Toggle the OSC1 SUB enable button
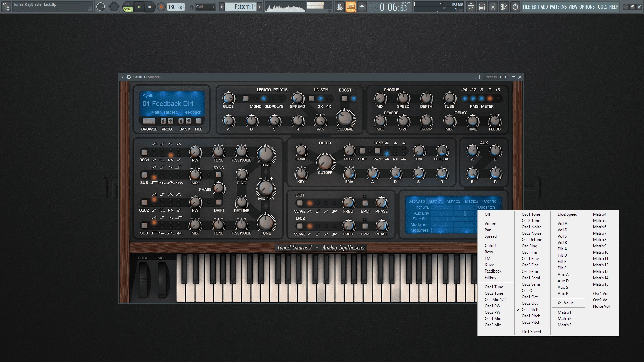The height and width of the screenshot is (362, 644). (144, 175)
